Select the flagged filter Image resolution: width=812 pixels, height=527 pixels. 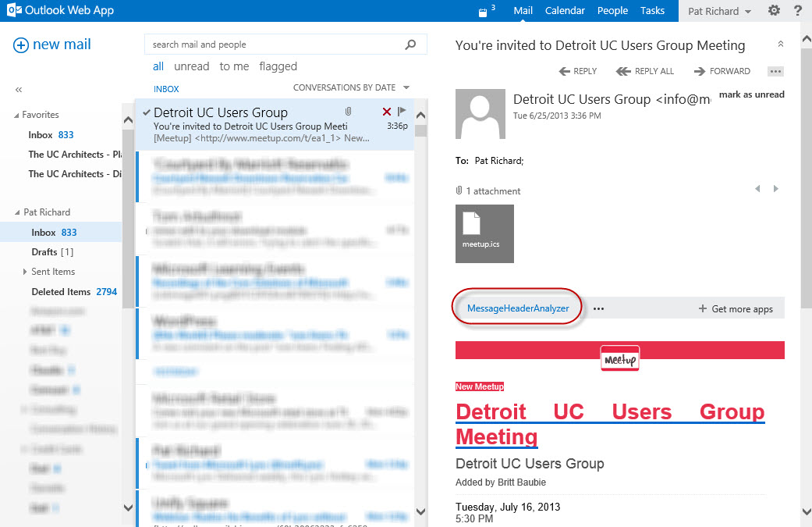[278, 66]
